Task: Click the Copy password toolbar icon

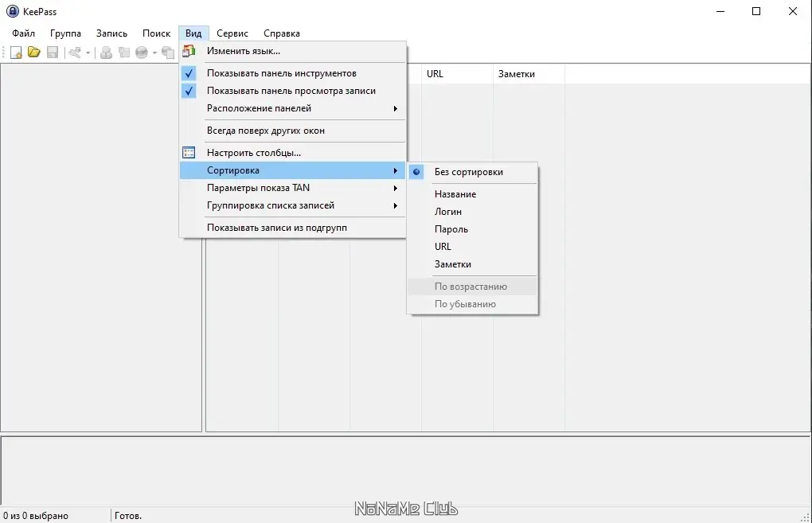Action: [x=123, y=53]
